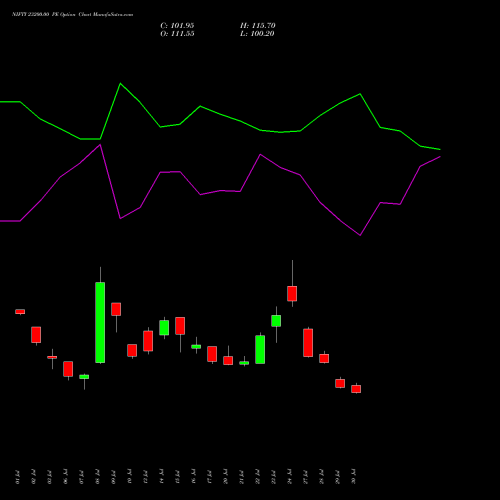
Task: Select the red candle on 29 Jul
Action: (x=340, y=383)
